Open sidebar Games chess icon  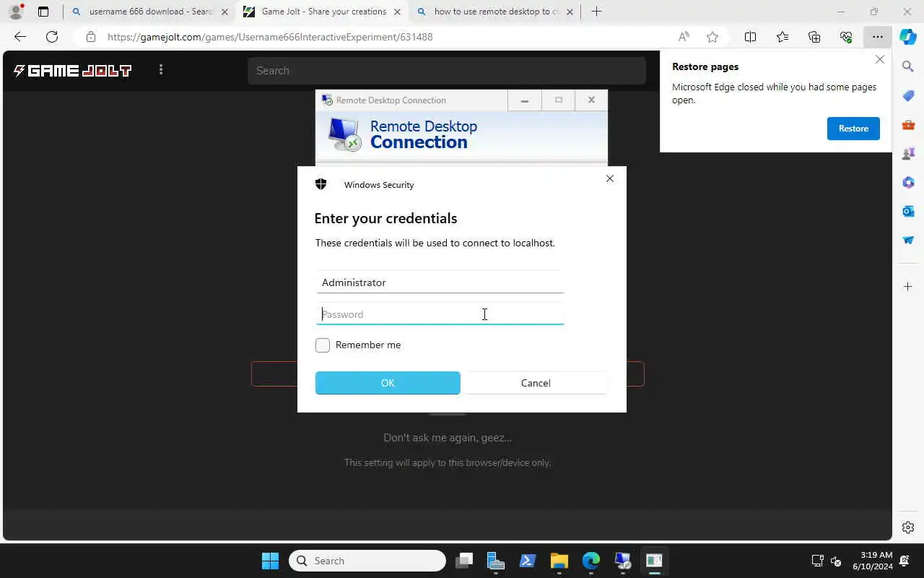(x=908, y=153)
